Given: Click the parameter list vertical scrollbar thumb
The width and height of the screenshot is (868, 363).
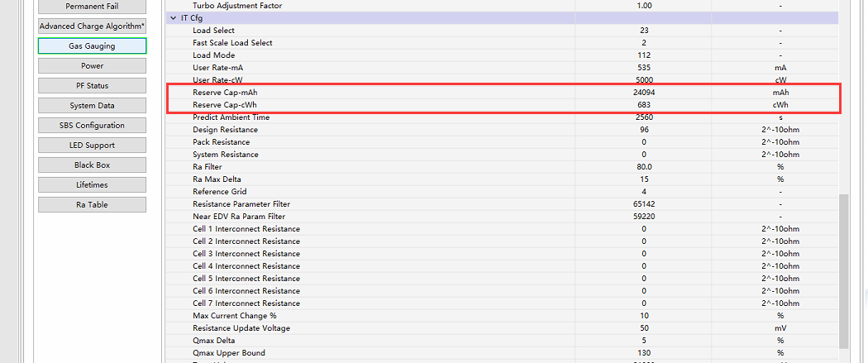Looking at the screenshot, I should pyautogui.click(x=844, y=271).
